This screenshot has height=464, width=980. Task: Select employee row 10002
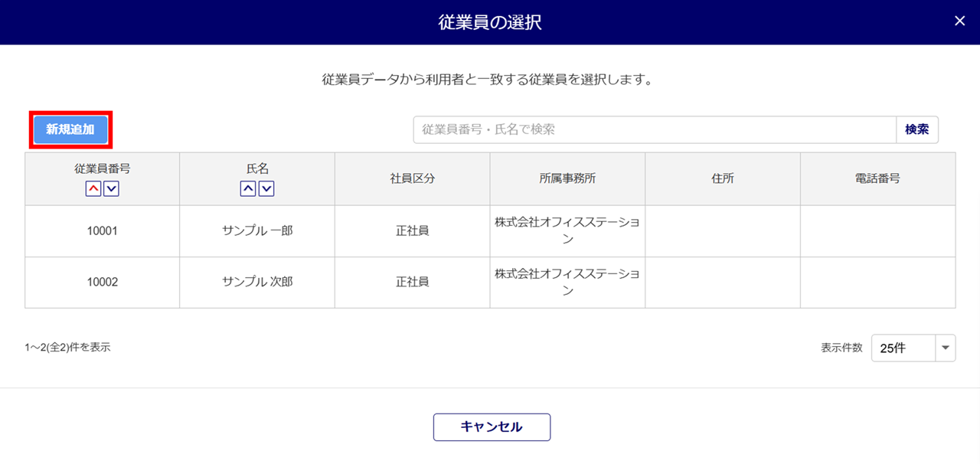pyautogui.click(x=102, y=282)
